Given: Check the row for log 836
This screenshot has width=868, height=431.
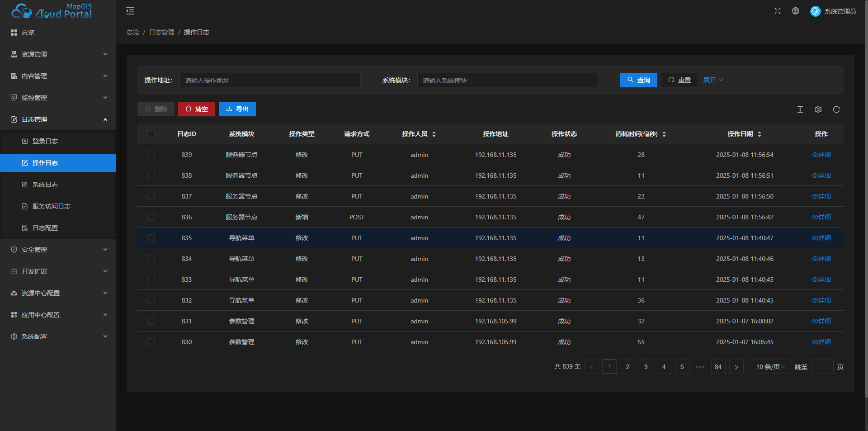Looking at the screenshot, I should 151,217.
